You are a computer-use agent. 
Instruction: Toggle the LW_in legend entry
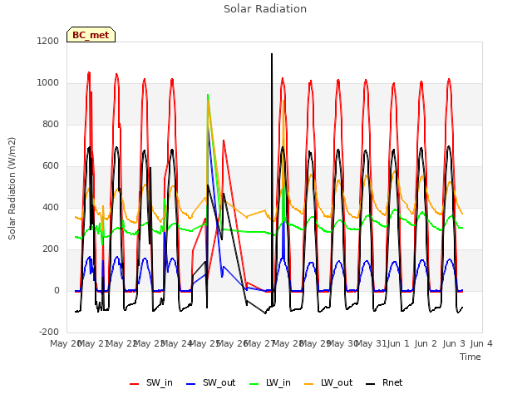coord(270,383)
